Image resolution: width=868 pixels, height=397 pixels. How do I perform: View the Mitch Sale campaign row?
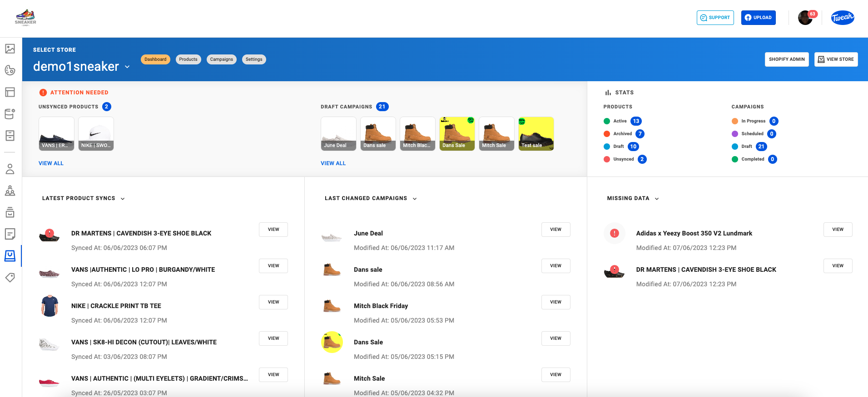556,375
